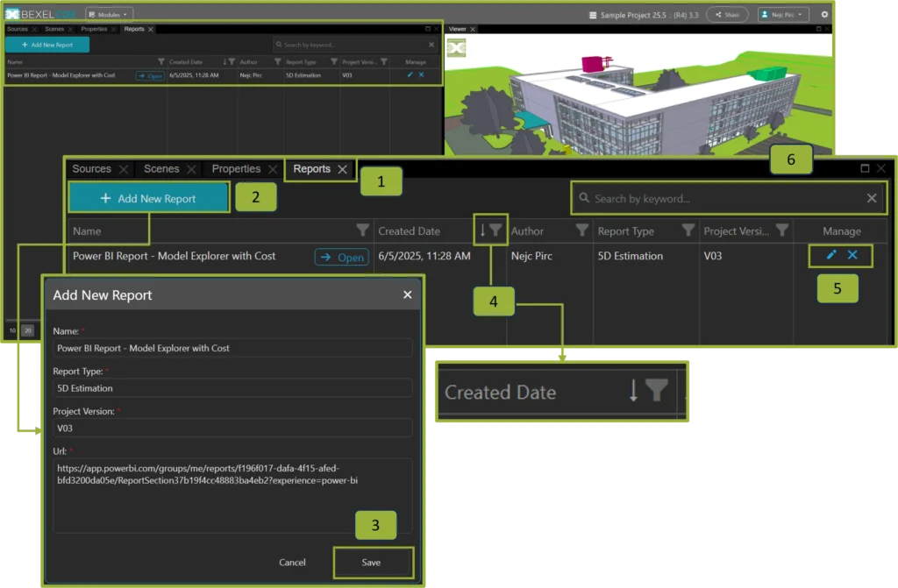Click the BEXEL logo in the small top window
Viewport: 898px width, 588px height.
tap(40, 14)
